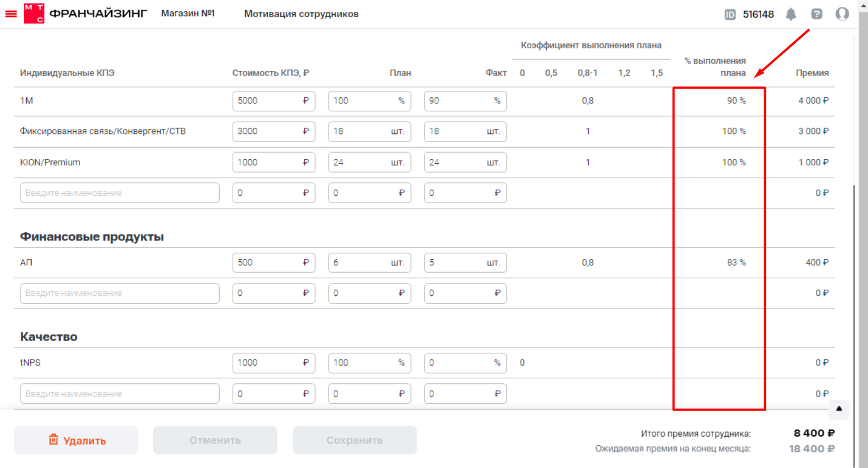Click the Стоимость КПЭ, ₽ header

pyautogui.click(x=271, y=73)
